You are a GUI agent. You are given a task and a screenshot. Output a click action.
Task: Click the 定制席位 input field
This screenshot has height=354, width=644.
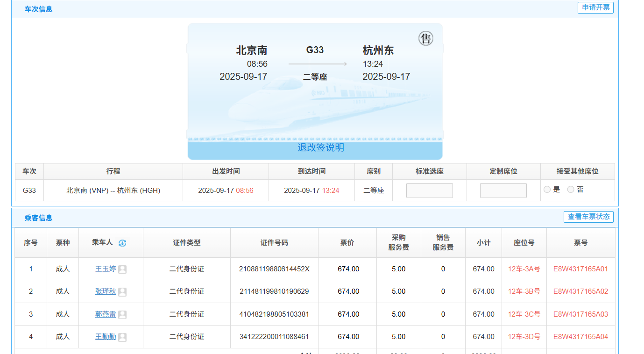click(x=503, y=191)
